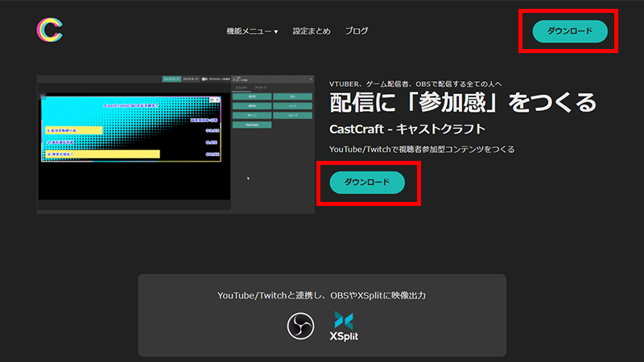The height and width of the screenshot is (362, 644).
Task: Click the heading 配信に「参加感」をつくる
Action: click(463, 103)
